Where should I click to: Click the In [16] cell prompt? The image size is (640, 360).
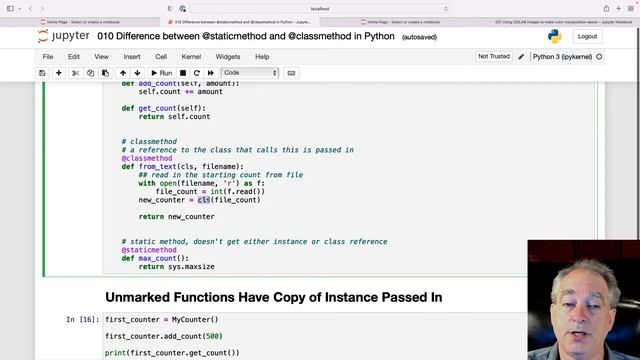[x=82, y=320]
